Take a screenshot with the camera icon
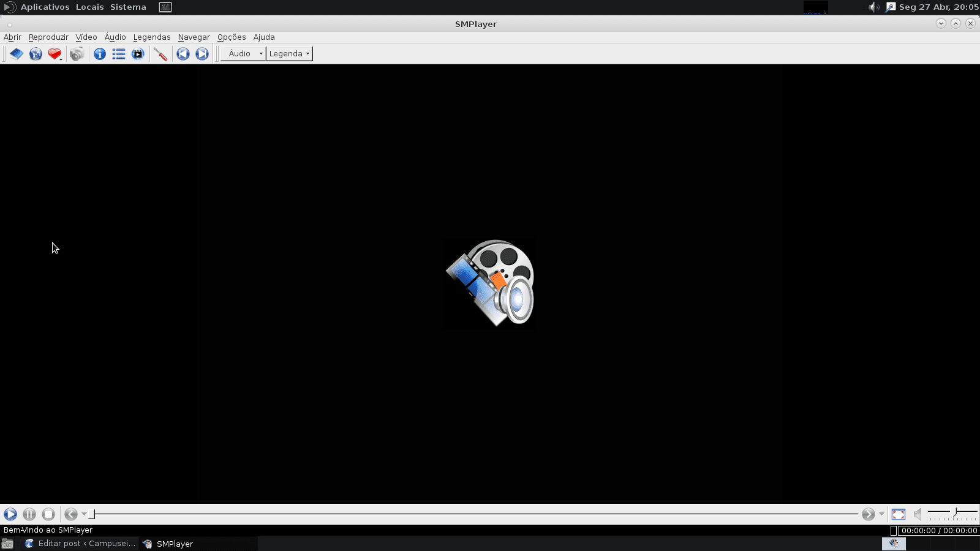The height and width of the screenshot is (551, 980). (x=77, y=54)
